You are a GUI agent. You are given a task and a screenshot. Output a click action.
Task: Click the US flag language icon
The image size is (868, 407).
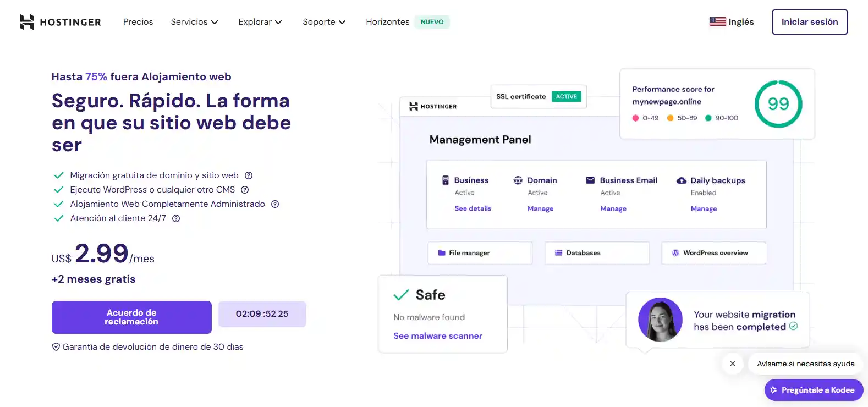tap(717, 22)
